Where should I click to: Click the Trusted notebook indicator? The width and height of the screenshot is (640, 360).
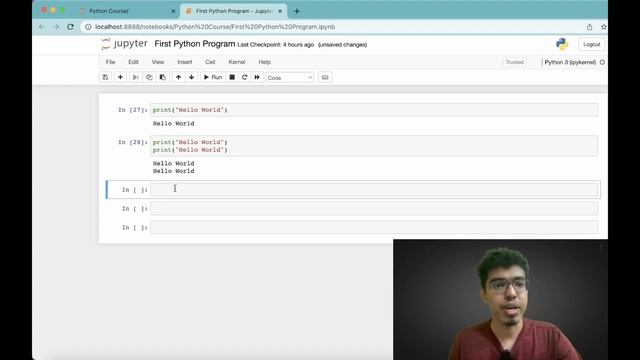click(514, 62)
